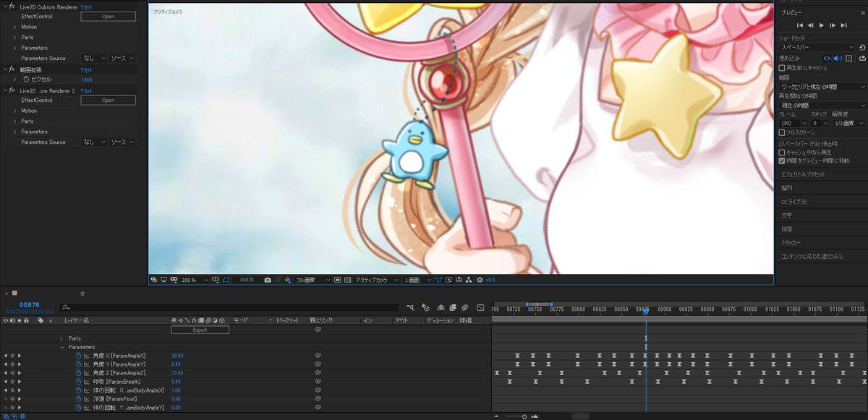Show channel and color management settings
The width and height of the screenshot is (868, 420).
(x=288, y=280)
